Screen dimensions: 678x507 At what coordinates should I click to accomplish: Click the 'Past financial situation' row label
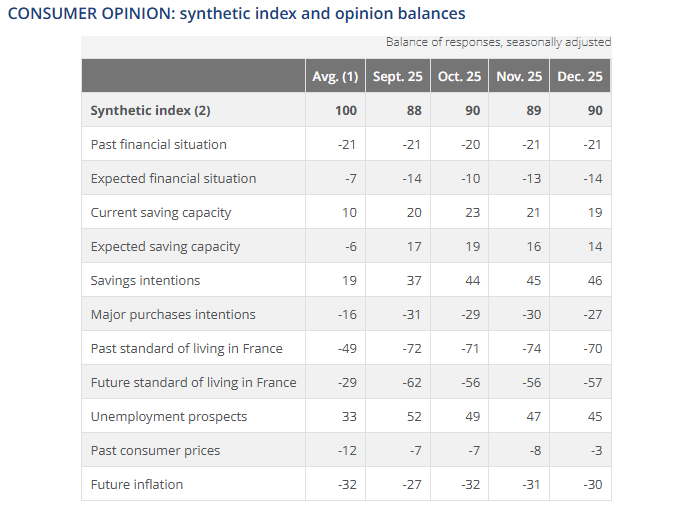click(158, 144)
